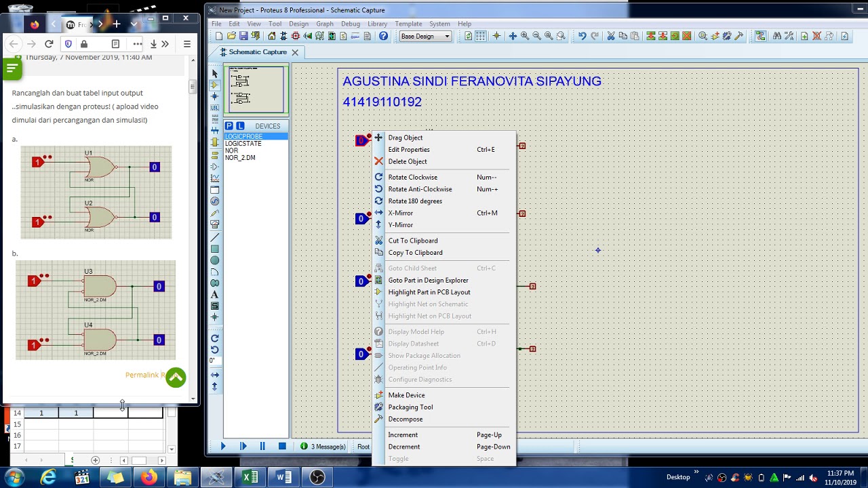Select the Component Mode tool
The width and height of the screenshot is (868, 488).
click(215, 85)
